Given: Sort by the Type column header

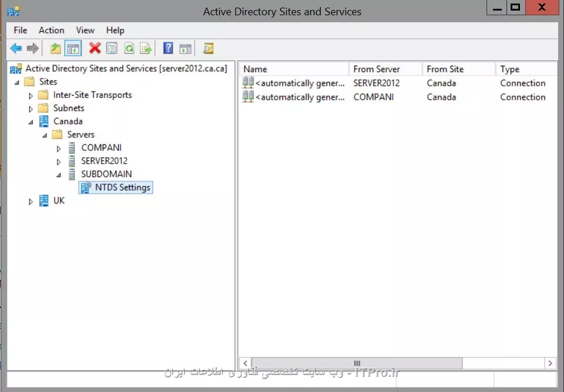Looking at the screenshot, I should pos(526,69).
